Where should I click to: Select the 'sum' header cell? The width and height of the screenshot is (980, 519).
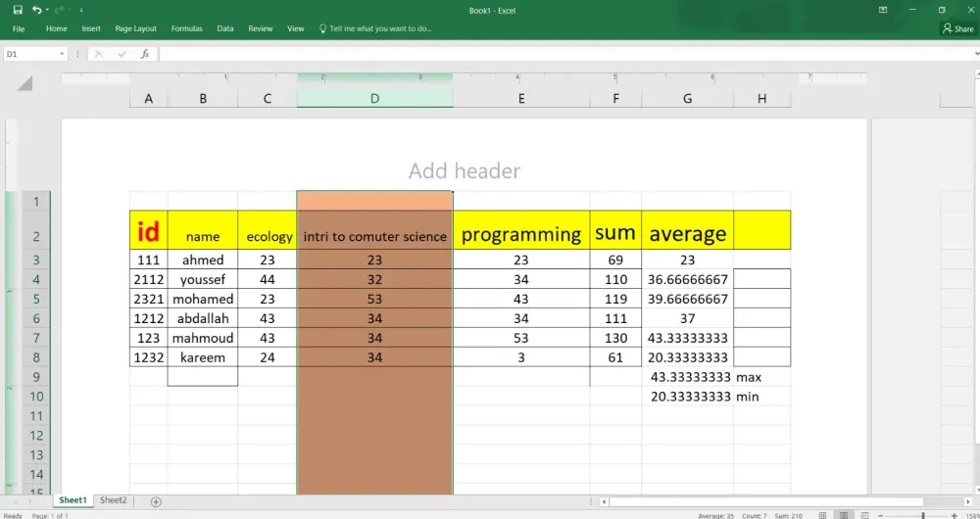[615, 230]
